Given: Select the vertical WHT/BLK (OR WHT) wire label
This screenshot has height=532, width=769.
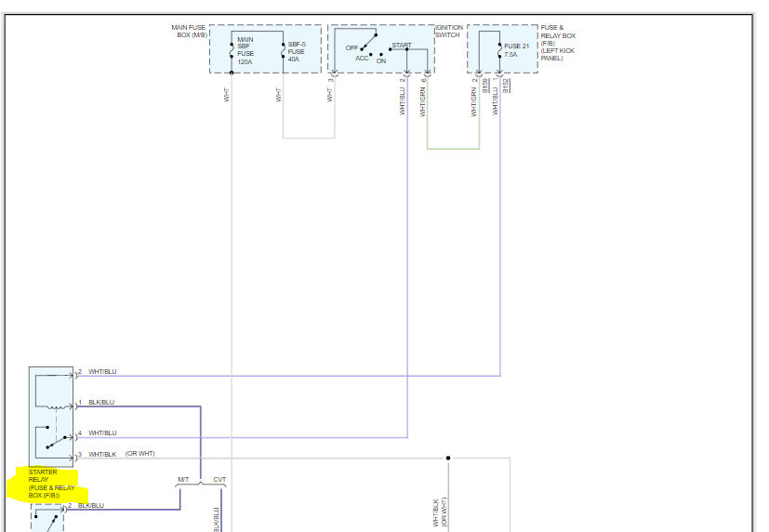Looking at the screenshot, I should point(440,512).
